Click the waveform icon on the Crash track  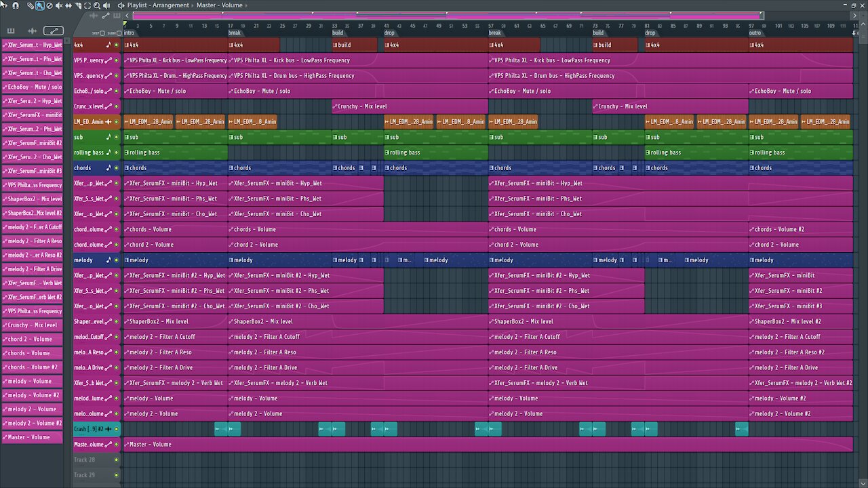pyautogui.click(x=108, y=429)
